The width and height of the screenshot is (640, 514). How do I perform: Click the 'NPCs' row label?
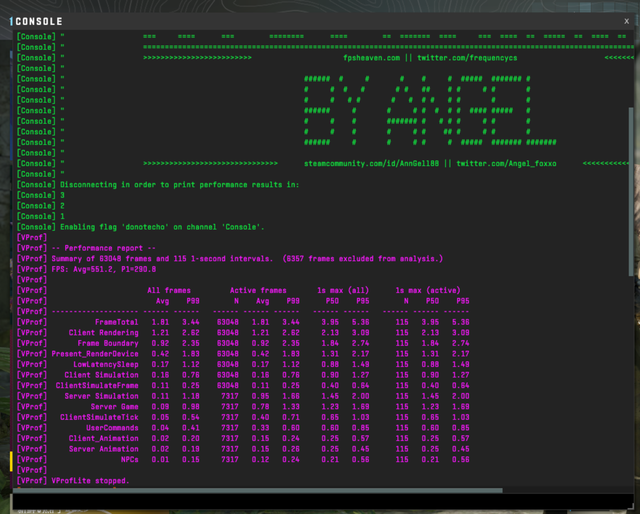[x=130, y=460]
